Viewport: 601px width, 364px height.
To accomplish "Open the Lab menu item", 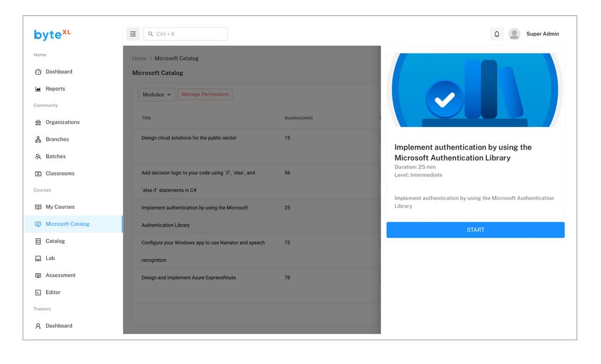I will pos(73,258).
